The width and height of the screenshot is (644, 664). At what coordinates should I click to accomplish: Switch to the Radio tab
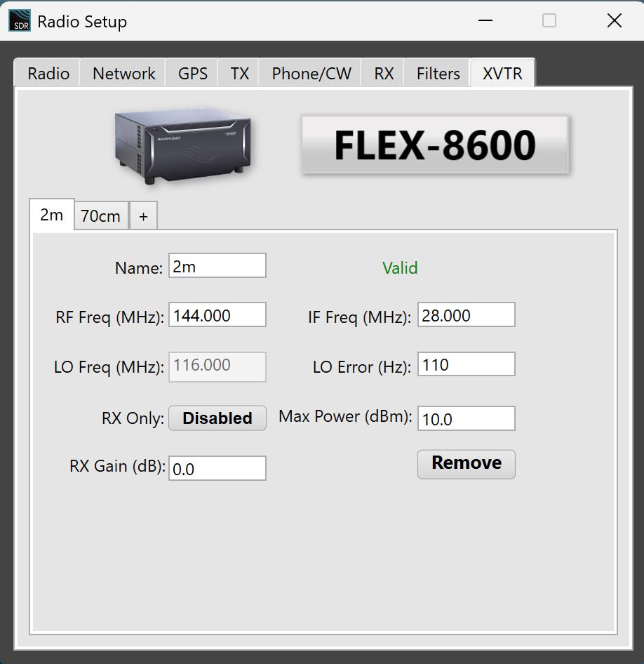click(x=48, y=74)
